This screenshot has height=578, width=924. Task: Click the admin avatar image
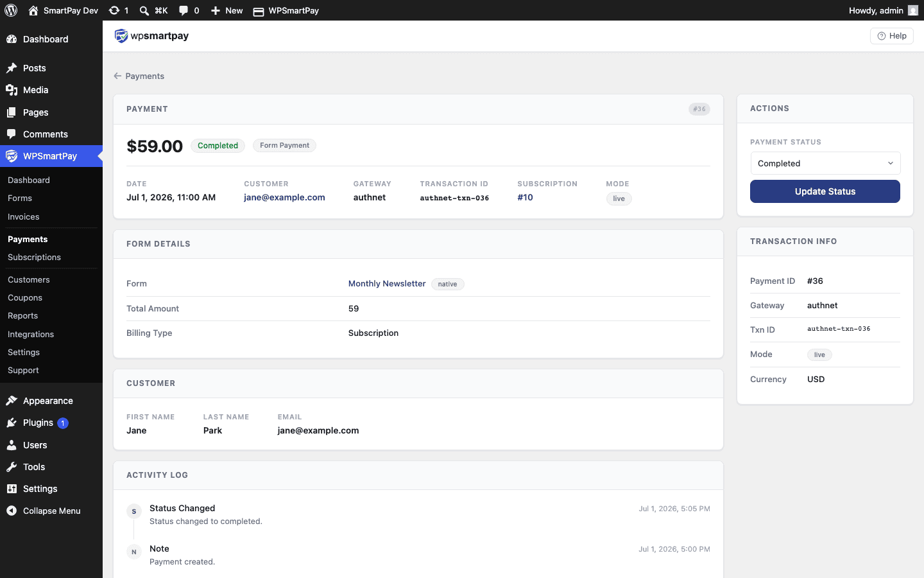913,10
